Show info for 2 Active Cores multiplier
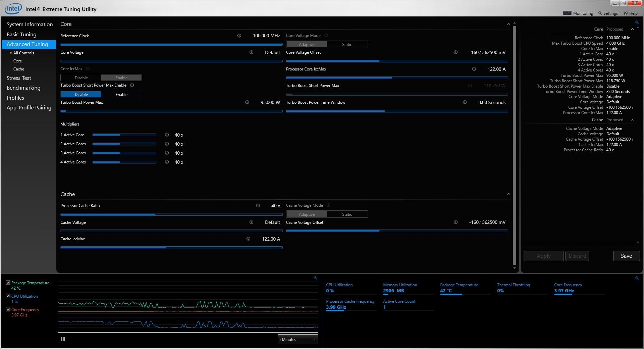The height and width of the screenshot is (349, 644). tap(167, 144)
